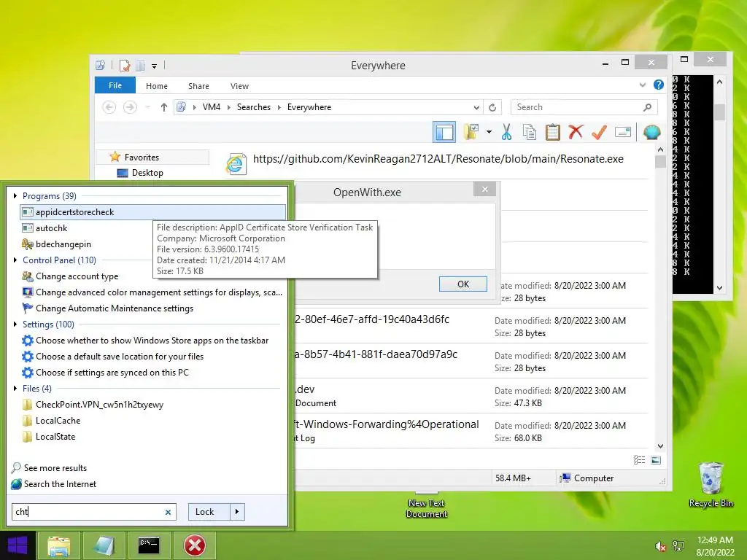Screen dimensions: 747x560
Task: Collapse the Files (4) group
Action: (x=15, y=389)
